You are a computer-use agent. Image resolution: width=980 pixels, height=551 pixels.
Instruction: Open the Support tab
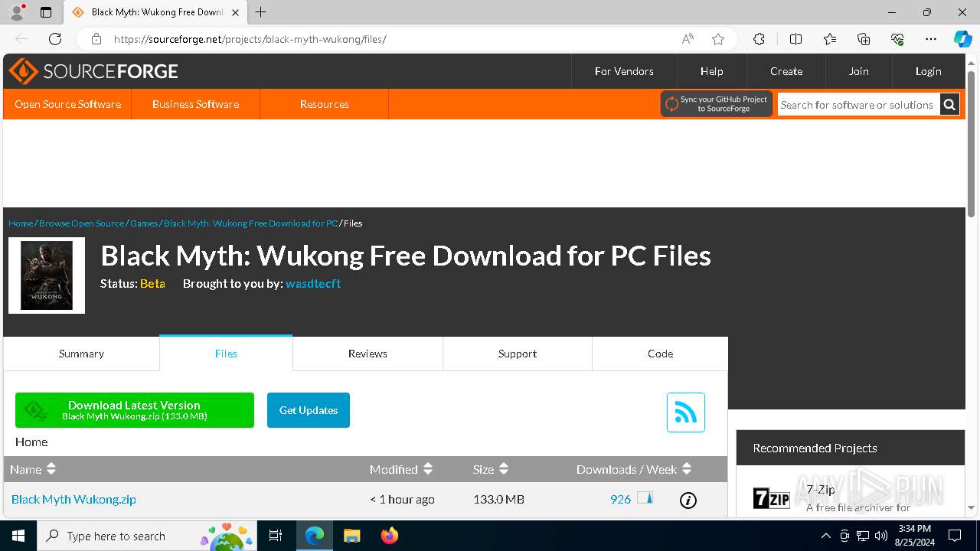tap(518, 354)
